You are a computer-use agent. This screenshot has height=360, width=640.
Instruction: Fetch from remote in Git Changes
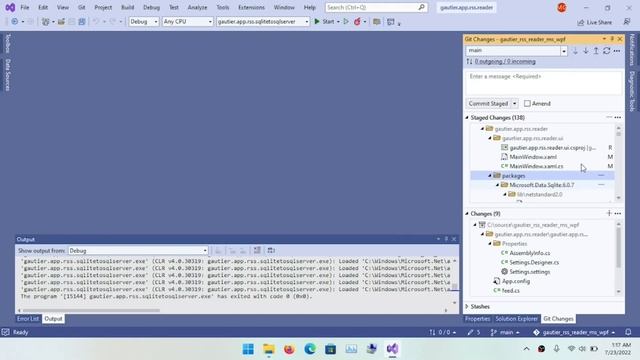575,51
